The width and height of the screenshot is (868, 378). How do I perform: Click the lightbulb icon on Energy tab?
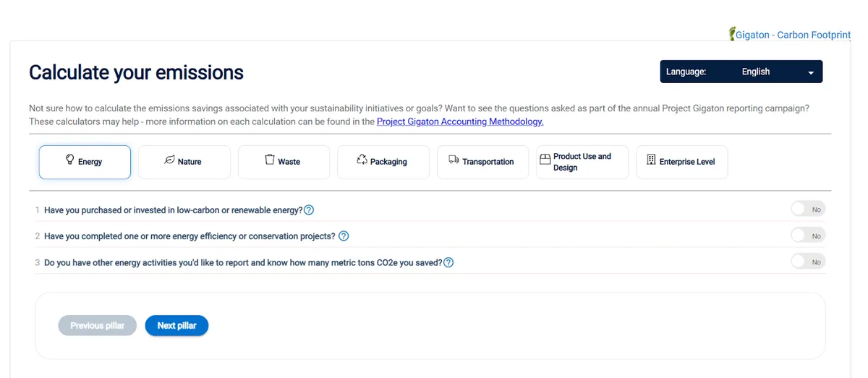70,159
